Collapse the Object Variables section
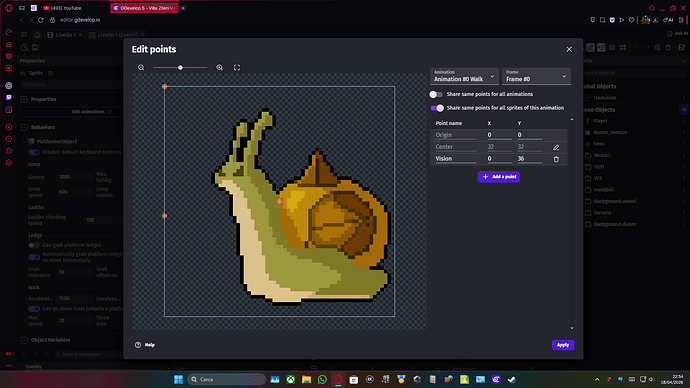 [24, 340]
